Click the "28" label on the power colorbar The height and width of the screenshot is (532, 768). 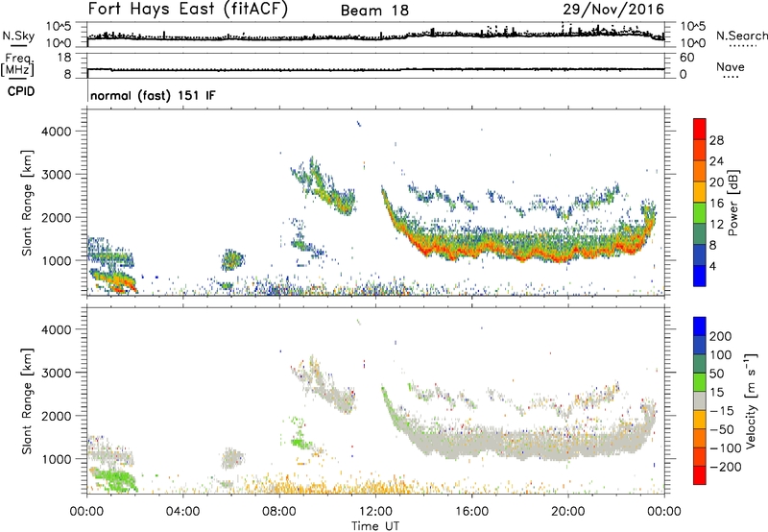pos(716,140)
